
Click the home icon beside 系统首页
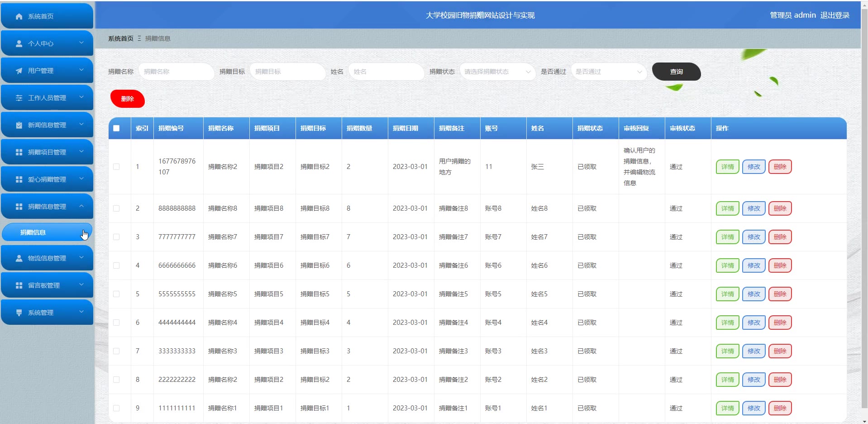click(x=19, y=16)
